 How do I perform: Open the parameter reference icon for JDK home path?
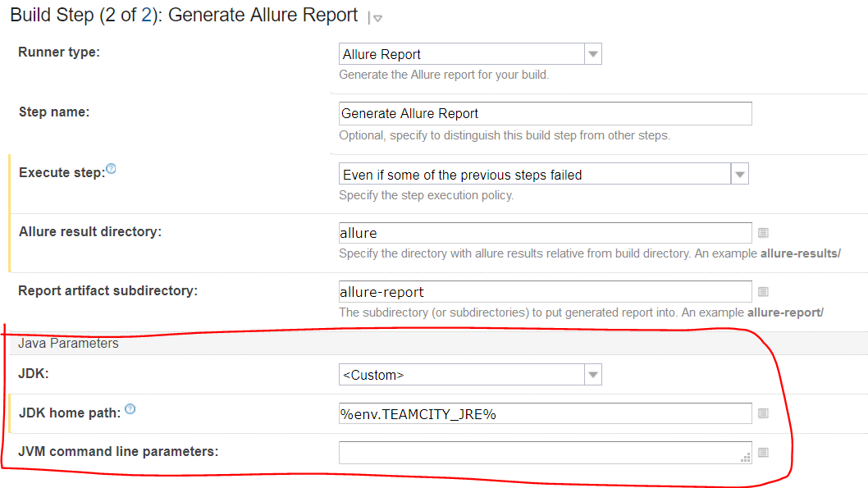pyautogui.click(x=763, y=413)
